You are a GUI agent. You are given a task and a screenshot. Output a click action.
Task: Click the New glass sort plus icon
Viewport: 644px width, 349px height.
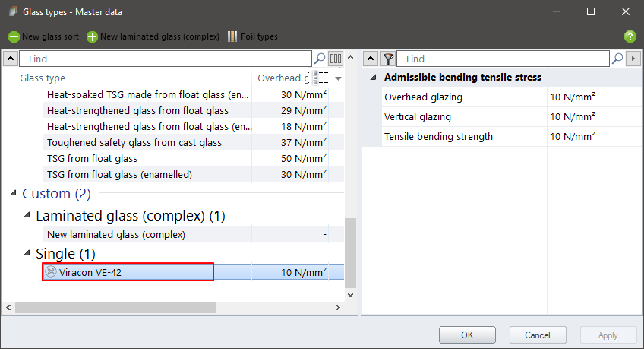click(14, 36)
